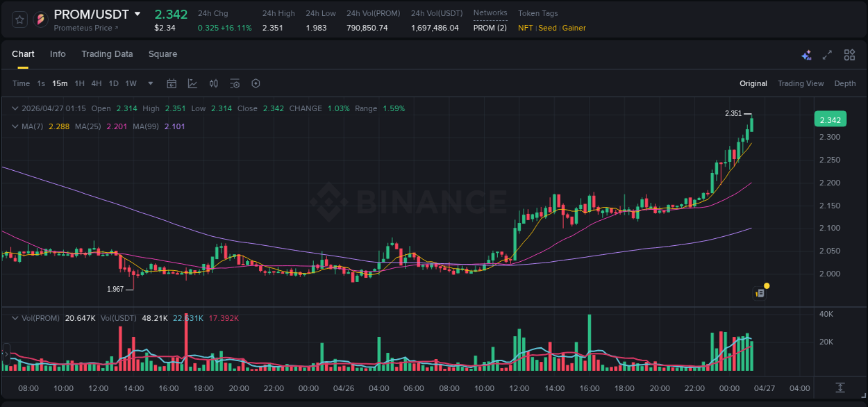The width and height of the screenshot is (868, 407).
Task: Switch to the Info tab
Action: 58,54
